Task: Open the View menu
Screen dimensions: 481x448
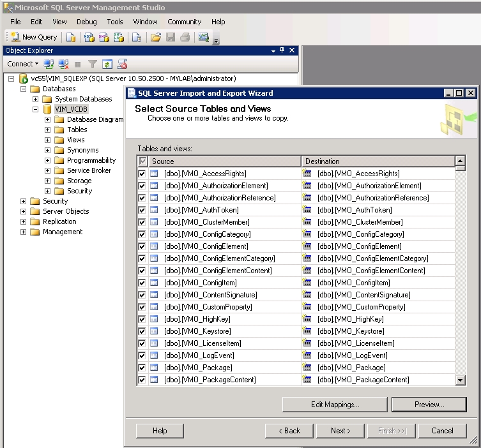Action: 59,22
